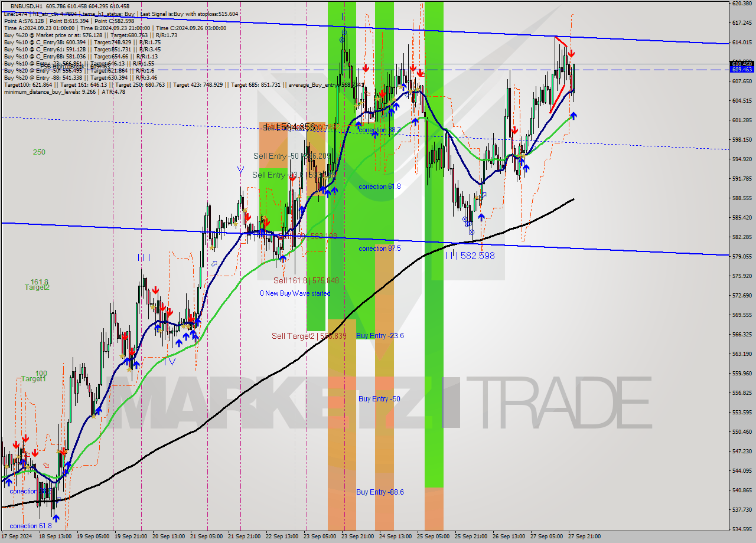Click the 594.920 price axis value
This screenshot has height=543, width=756.
click(x=741, y=159)
